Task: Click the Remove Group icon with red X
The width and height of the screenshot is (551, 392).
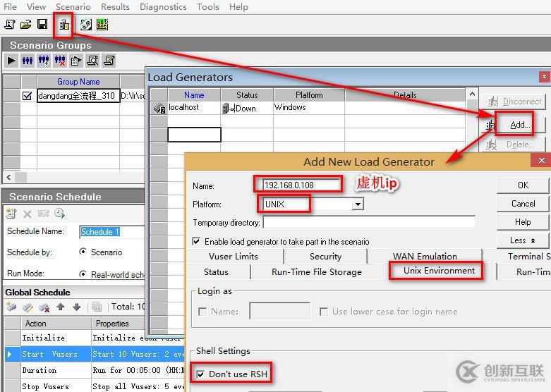Action: click(60, 61)
